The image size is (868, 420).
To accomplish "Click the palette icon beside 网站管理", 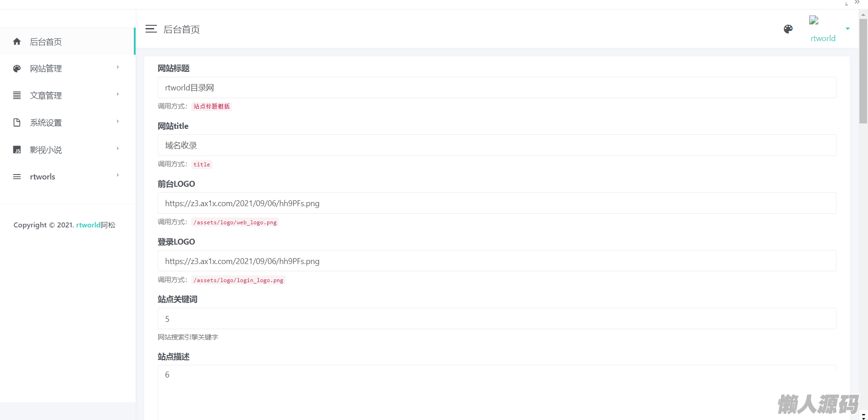I will pos(17,69).
